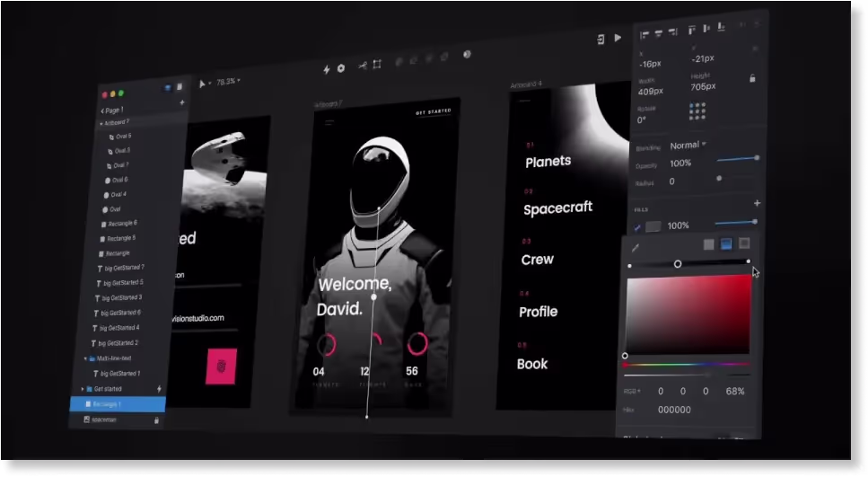Choose the image fill type icon at right
This screenshot has height=477, width=868.
click(744, 243)
